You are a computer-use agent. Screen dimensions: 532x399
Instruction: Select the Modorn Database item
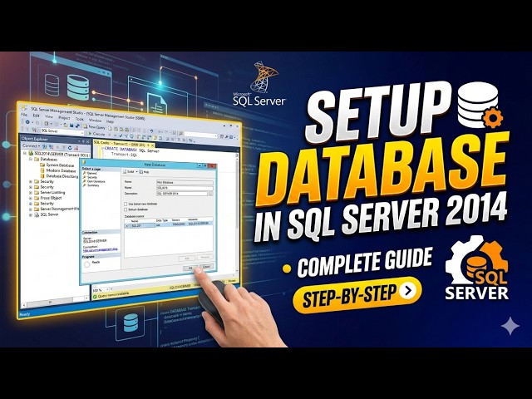tap(58, 170)
